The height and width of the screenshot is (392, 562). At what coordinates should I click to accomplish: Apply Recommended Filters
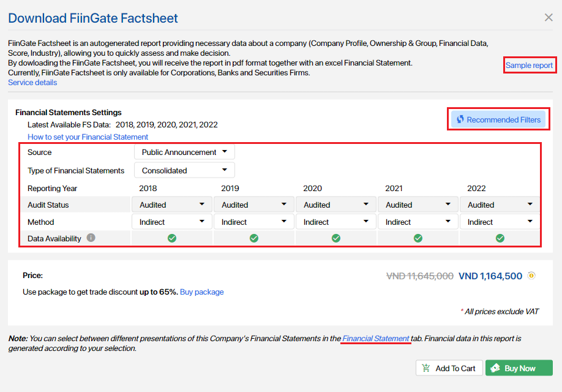point(498,119)
